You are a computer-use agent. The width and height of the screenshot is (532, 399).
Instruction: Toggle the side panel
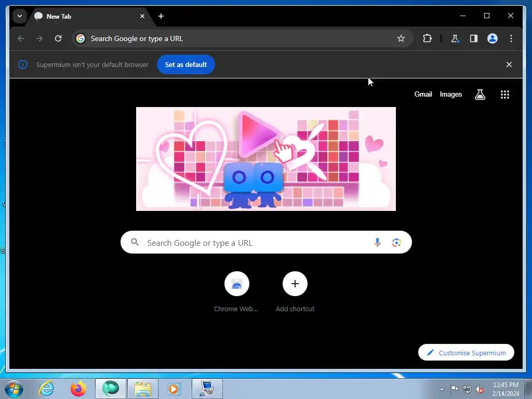[474, 38]
